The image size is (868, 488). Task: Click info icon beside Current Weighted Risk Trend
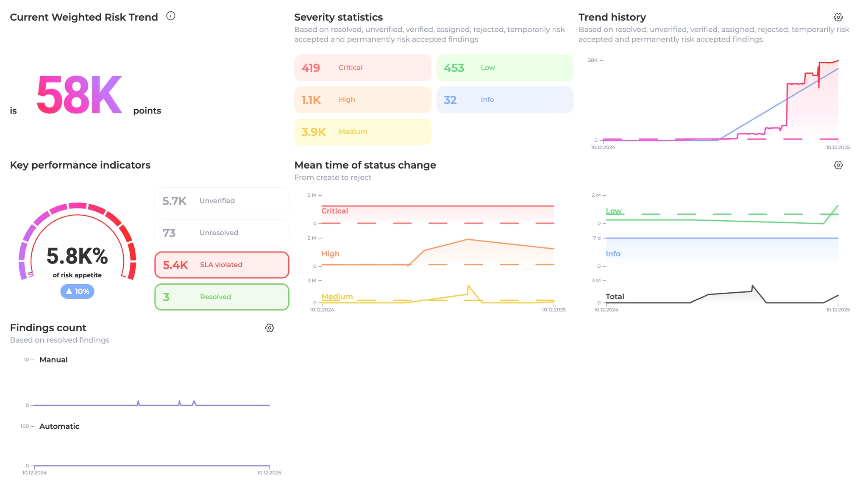[x=170, y=16]
